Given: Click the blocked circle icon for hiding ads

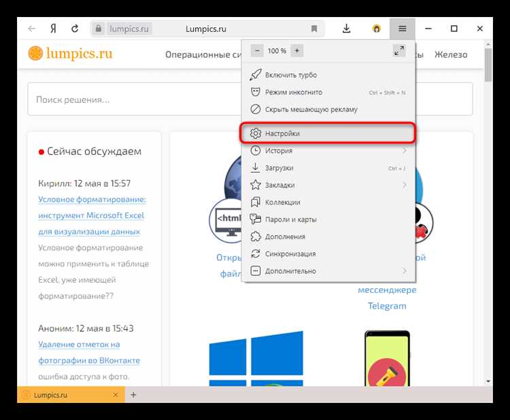Looking at the screenshot, I should (256, 109).
